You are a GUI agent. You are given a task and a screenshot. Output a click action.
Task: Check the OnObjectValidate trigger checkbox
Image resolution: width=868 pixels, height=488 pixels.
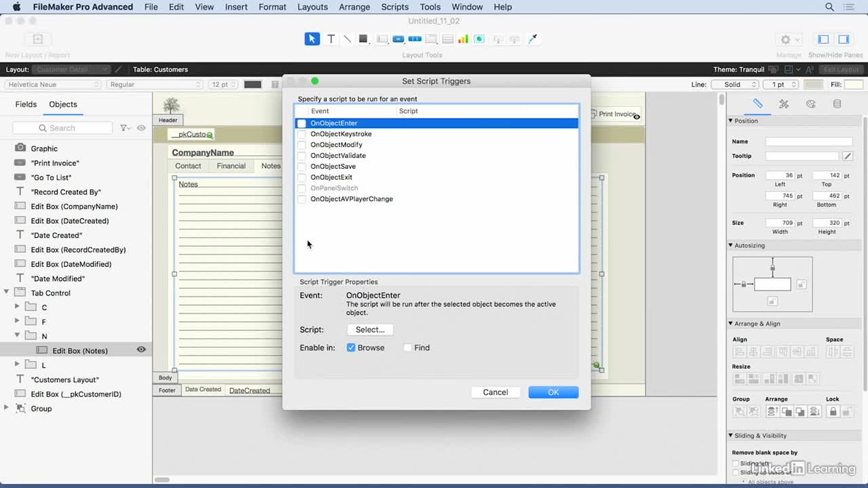tap(302, 156)
